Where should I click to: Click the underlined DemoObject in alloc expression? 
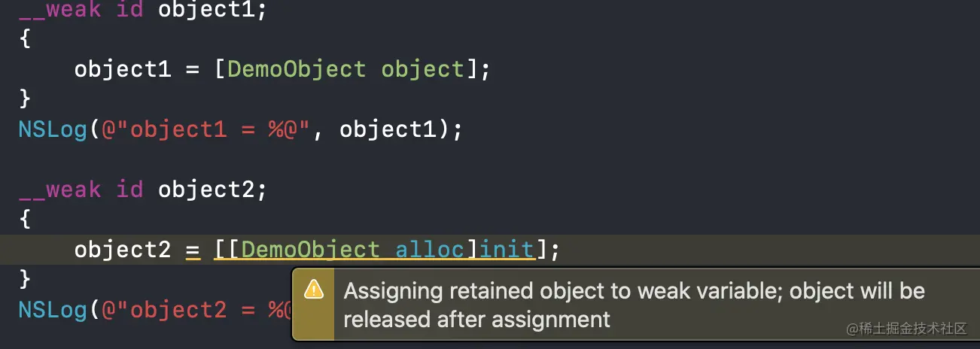coord(310,249)
